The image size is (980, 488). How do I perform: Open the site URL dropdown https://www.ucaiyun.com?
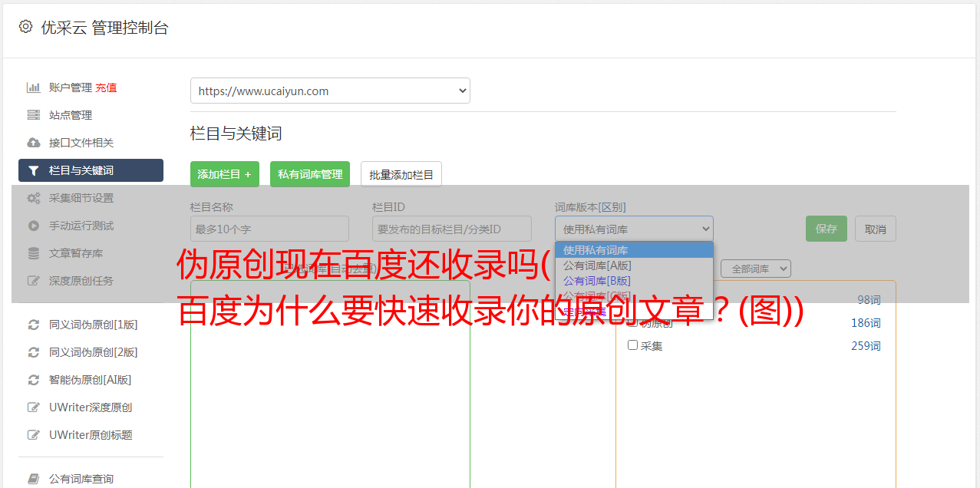(330, 91)
